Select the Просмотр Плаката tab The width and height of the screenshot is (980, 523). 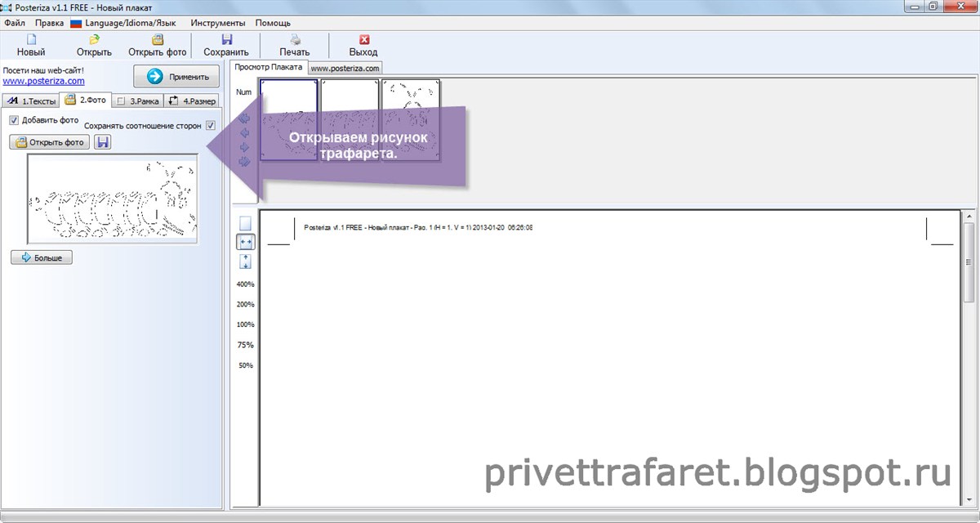tap(269, 67)
